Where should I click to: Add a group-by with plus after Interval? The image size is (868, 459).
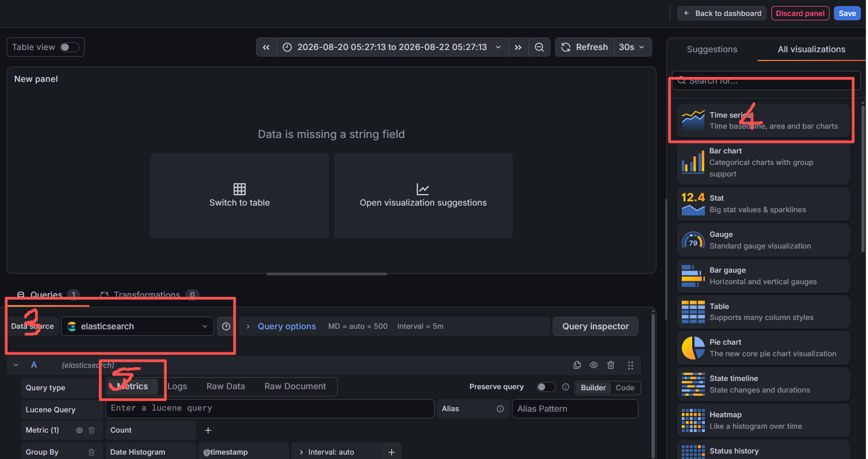[392, 452]
